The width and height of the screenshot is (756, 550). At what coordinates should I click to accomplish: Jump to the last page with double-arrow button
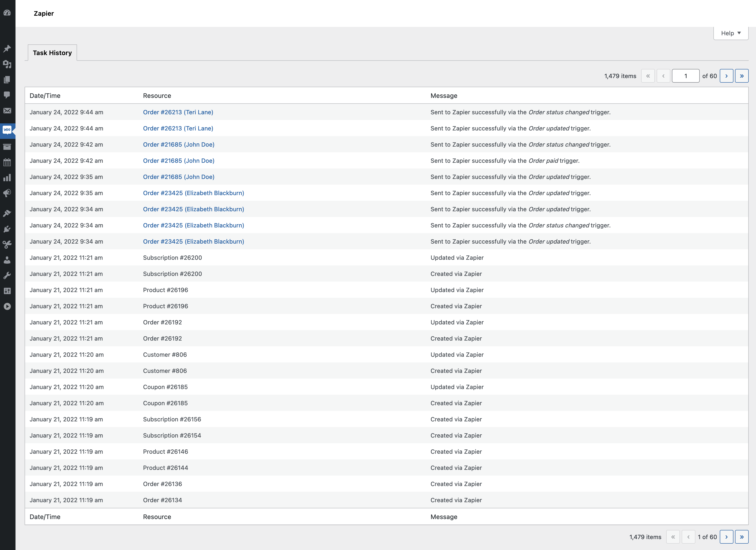[x=742, y=76]
